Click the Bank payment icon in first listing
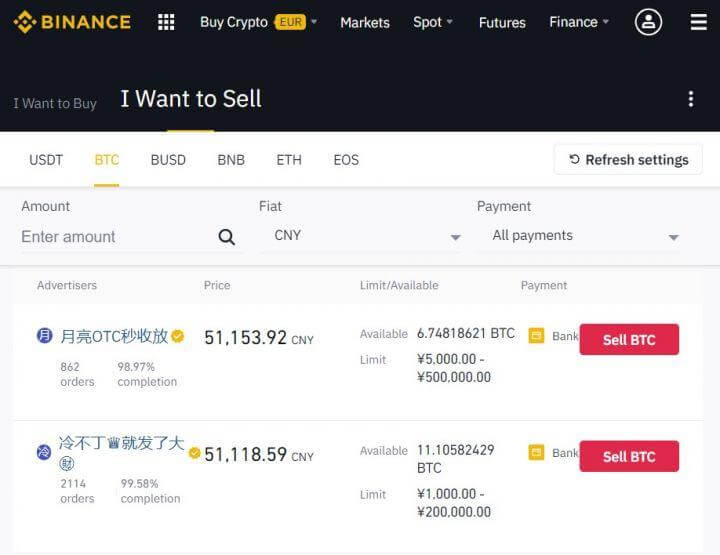 (x=536, y=336)
